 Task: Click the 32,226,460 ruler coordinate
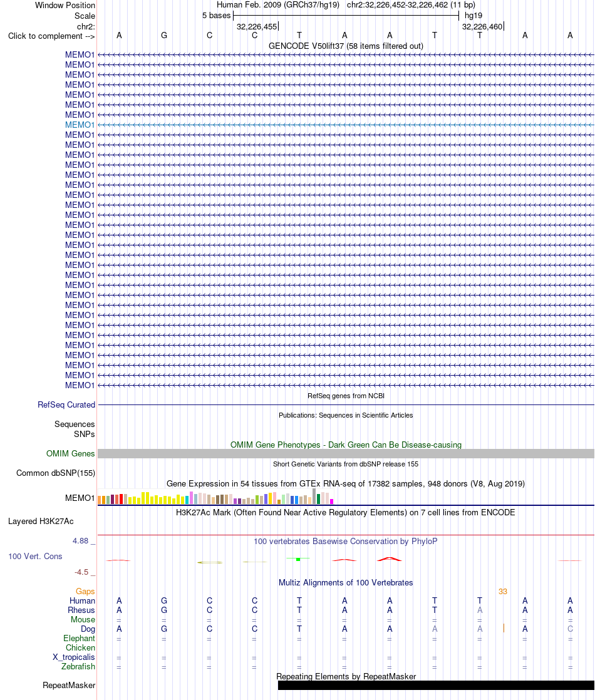coord(482,27)
